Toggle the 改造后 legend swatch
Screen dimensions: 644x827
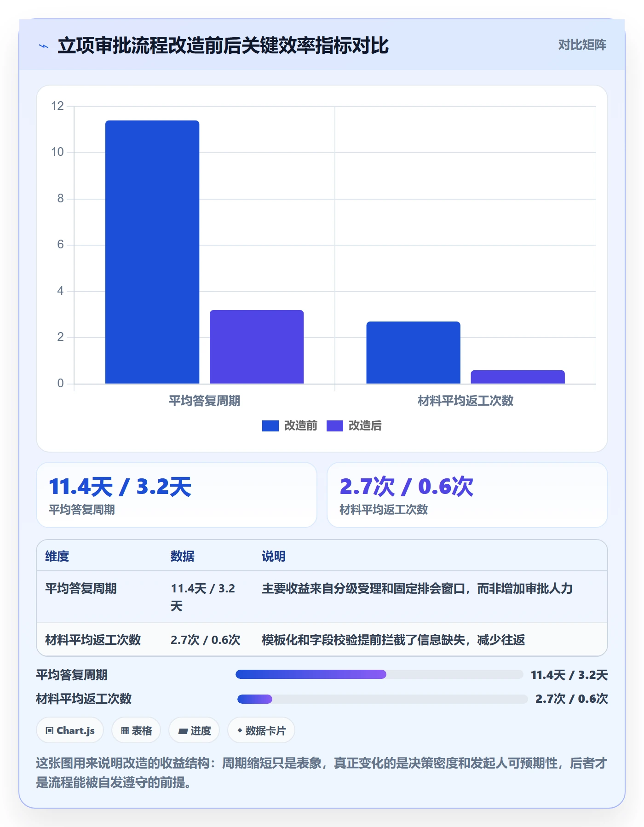point(335,426)
